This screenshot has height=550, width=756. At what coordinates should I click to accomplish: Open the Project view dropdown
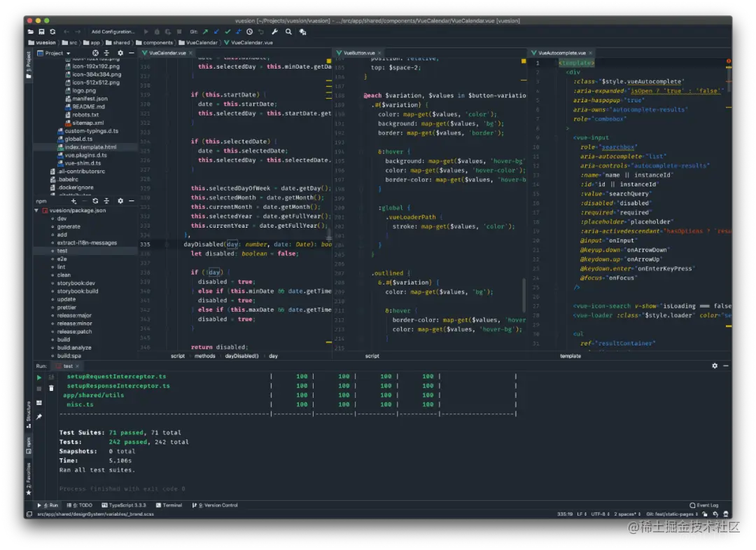54,53
